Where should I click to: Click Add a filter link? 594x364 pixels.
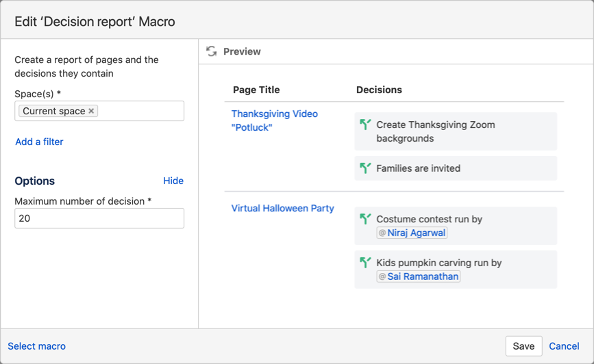[39, 142]
